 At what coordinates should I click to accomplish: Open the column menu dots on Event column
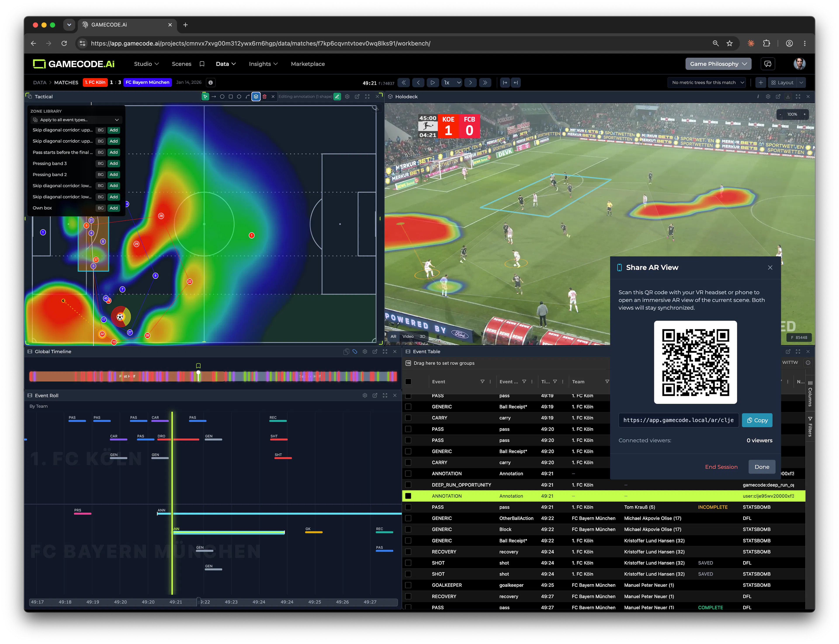(490, 381)
